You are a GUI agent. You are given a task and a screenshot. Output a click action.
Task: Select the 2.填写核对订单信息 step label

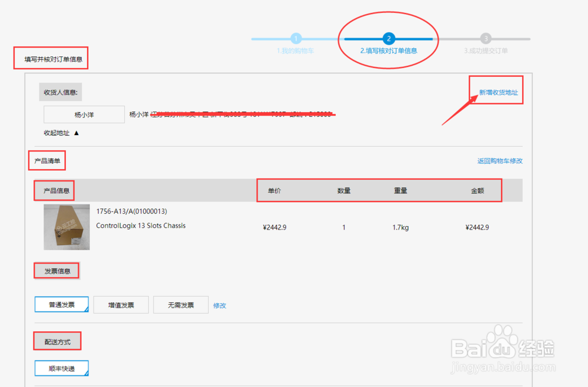pos(389,51)
